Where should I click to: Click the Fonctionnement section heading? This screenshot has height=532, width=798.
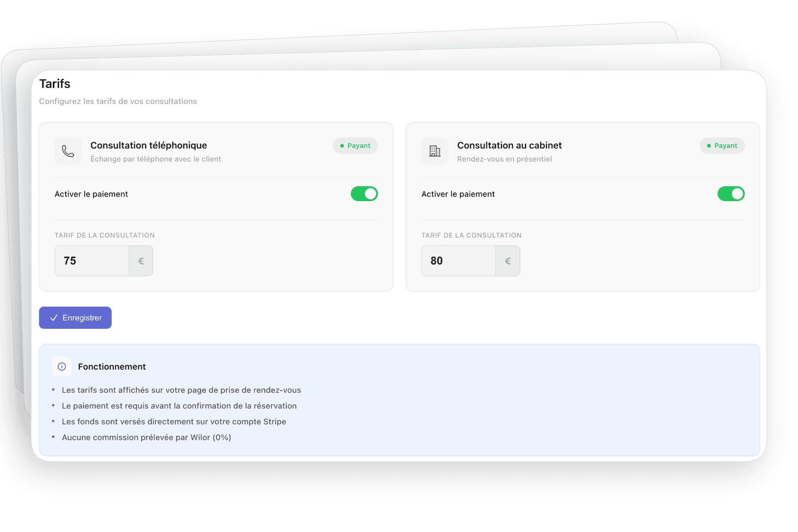point(112,367)
